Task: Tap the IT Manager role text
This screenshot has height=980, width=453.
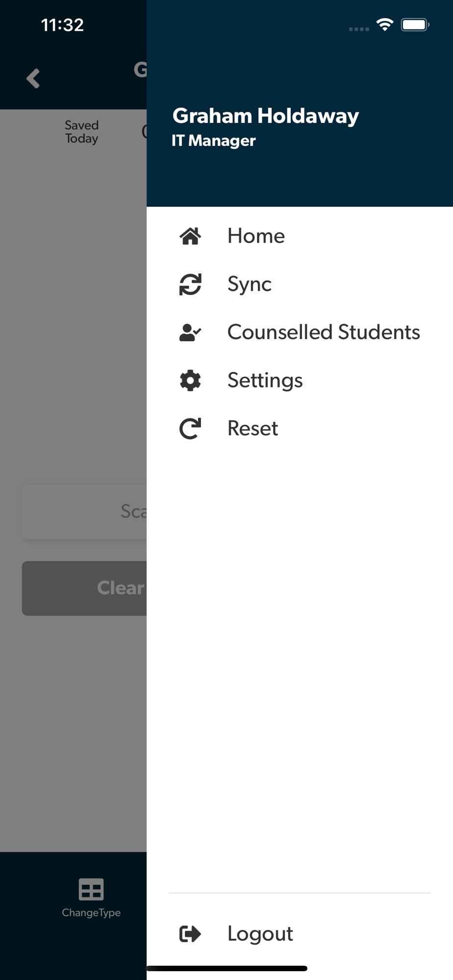Action: (x=213, y=141)
